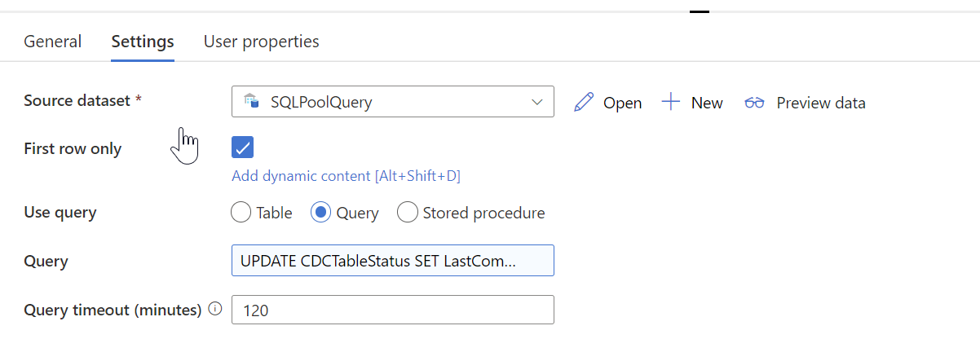The width and height of the screenshot is (980, 339).
Task: Expand the Source dataset dropdown arrow
Action: click(536, 102)
